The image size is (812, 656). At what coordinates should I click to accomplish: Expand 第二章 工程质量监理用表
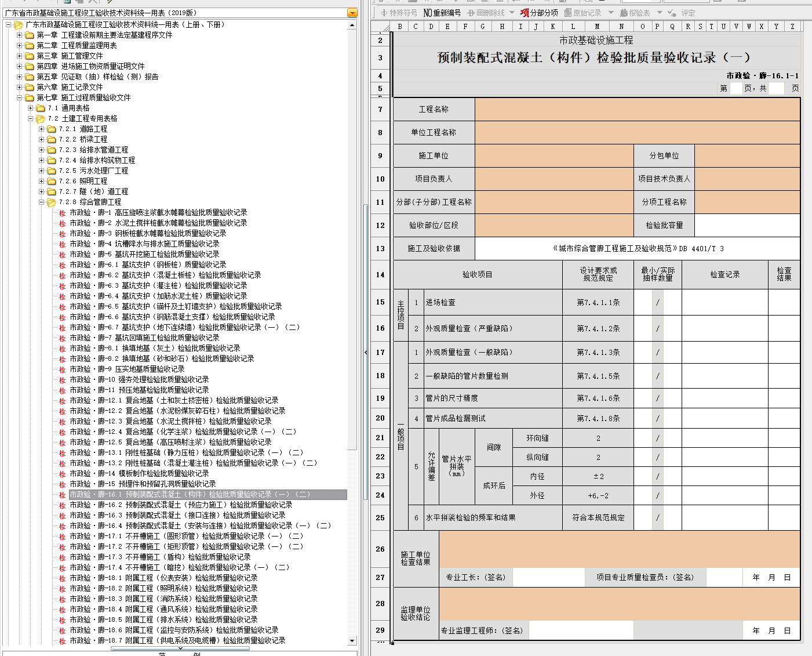point(19,46)
